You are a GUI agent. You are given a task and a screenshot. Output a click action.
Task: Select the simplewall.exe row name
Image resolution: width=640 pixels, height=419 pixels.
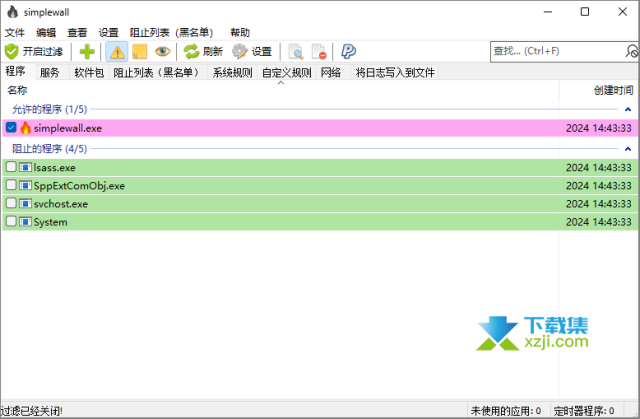click(68, 128)
